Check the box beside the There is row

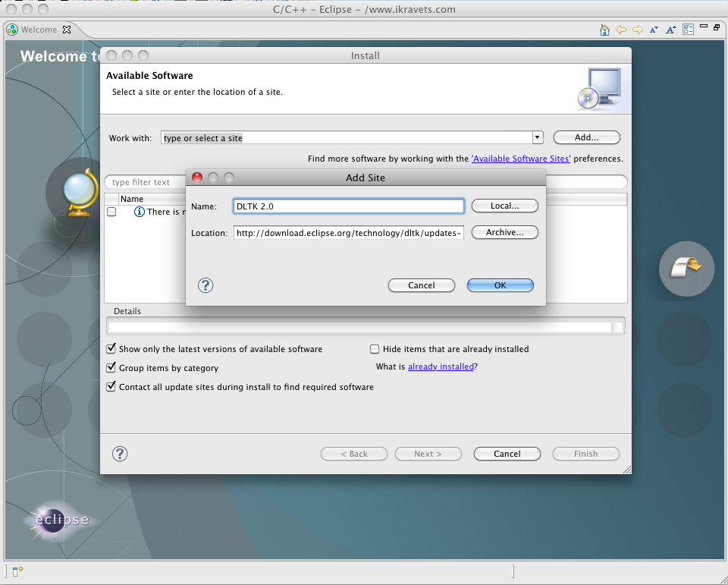[x=111, y=212]
